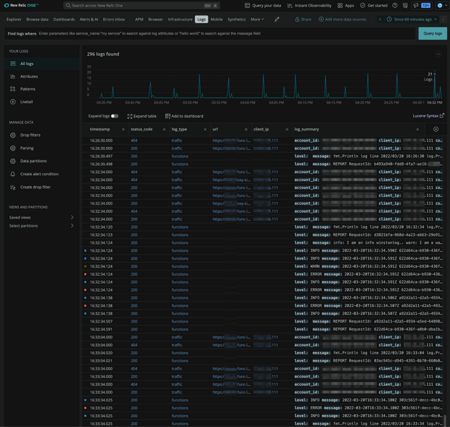Viewport: 450px width, 427px height.
Task: Toggle the Expand logs switch
Action: 114,116
